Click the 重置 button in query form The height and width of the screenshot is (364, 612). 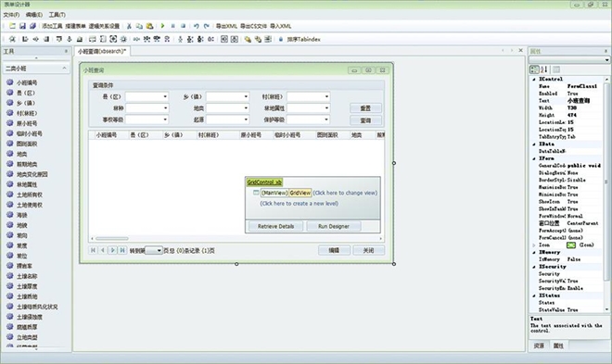[x=365, y=108]
